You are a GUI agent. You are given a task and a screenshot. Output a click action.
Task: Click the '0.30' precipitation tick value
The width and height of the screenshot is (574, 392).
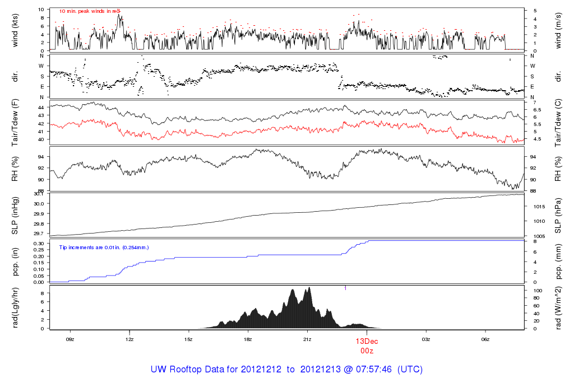coord(39,244)
